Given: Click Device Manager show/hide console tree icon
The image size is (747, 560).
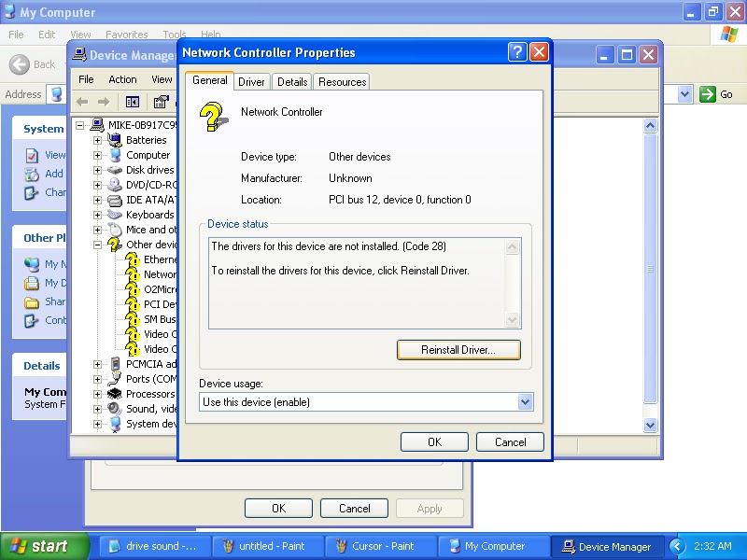Looking at the screenshot, I should [x=133, y=102].
